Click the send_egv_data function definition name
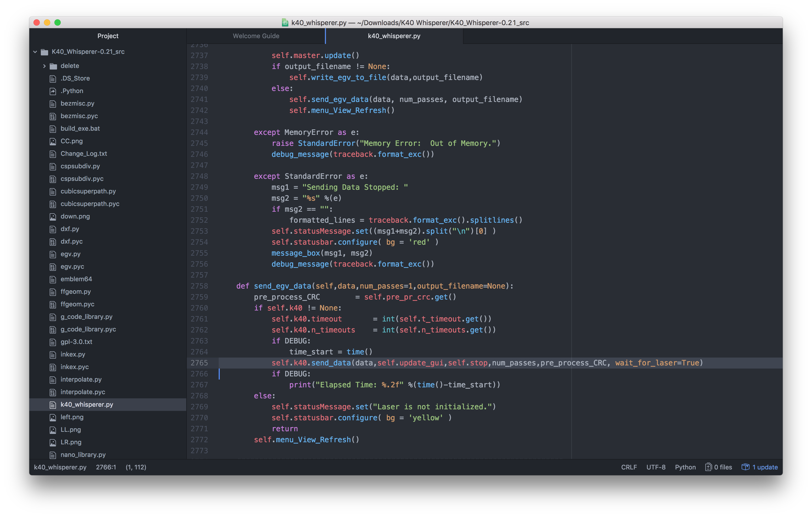The image size is (812, 517). [282, 286]
